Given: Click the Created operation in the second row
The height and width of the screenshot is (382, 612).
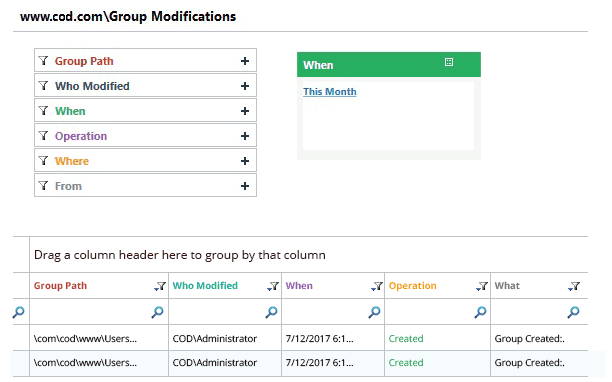Looking at the screenshot, I should [406, 362].
